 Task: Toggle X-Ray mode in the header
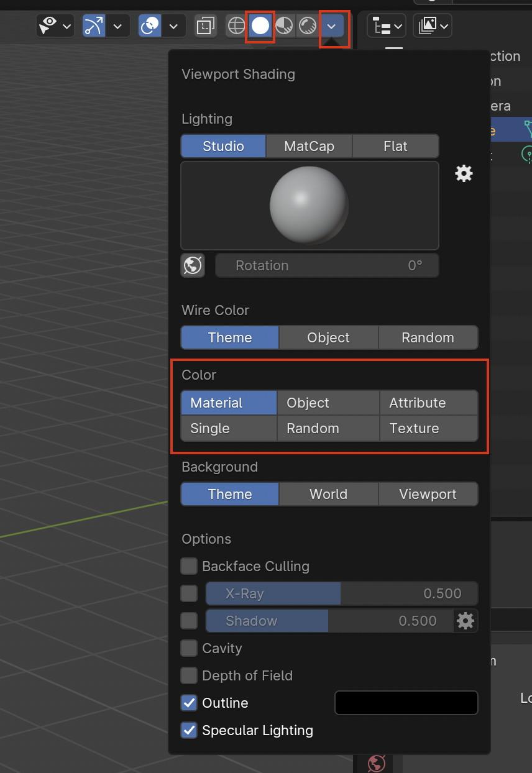pos(205,25)
